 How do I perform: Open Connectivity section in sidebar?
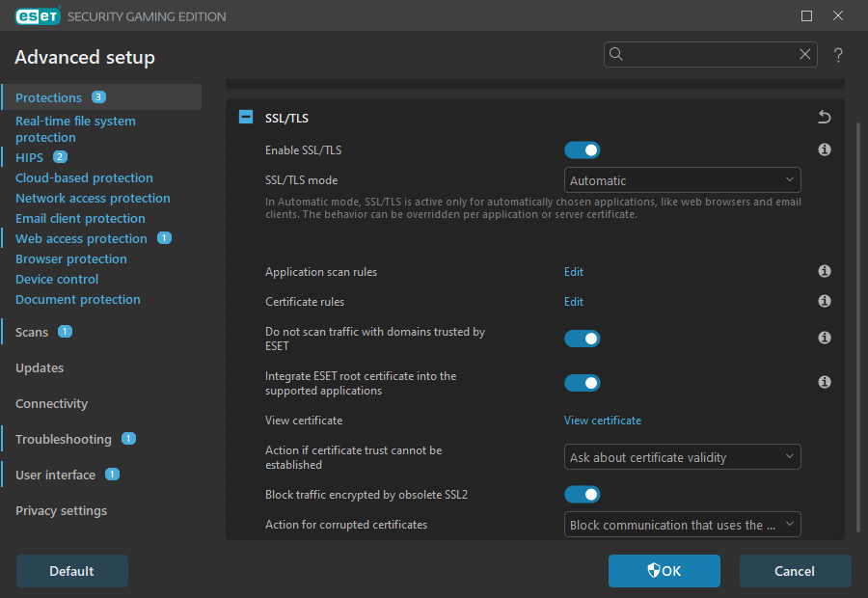click(51, 403)
